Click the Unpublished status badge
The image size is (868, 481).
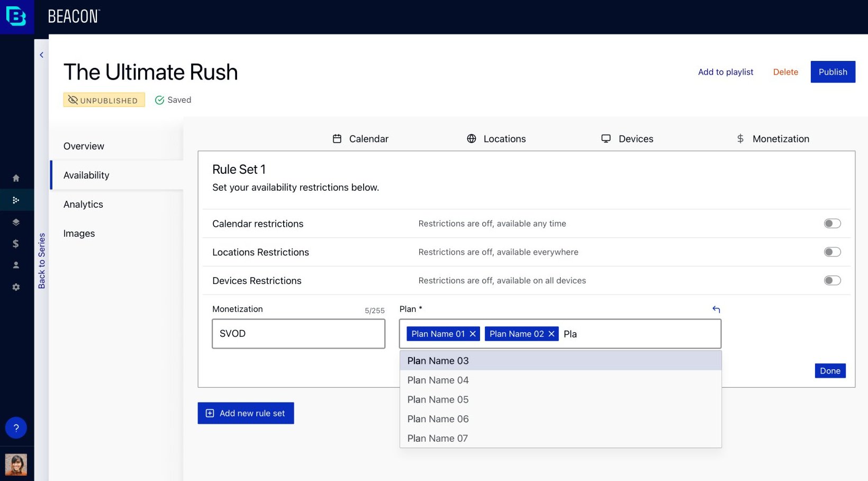(x=104, y=100)
